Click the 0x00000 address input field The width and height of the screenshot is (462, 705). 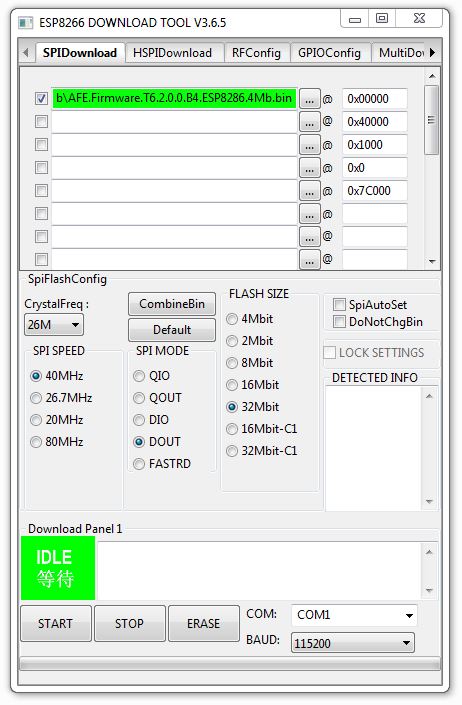tap(375, 99)
